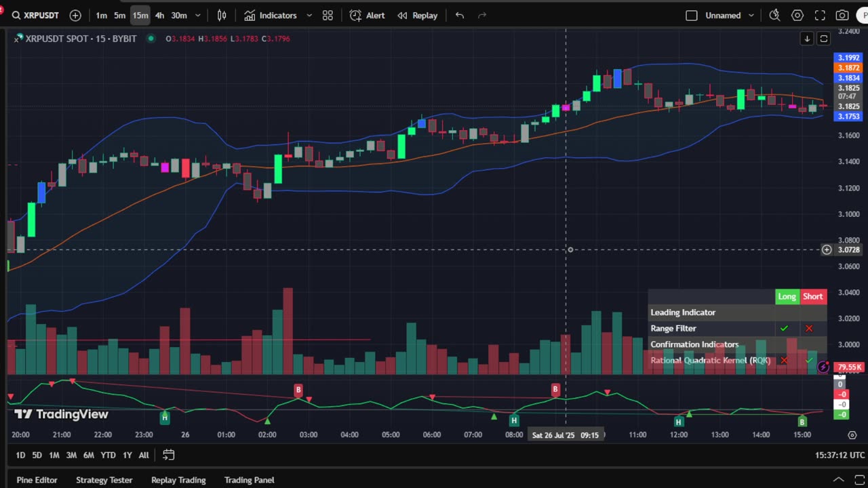The image size is (868, 488).
Task: Expand the timeframe interval dropdown
Action: [198, 15]
